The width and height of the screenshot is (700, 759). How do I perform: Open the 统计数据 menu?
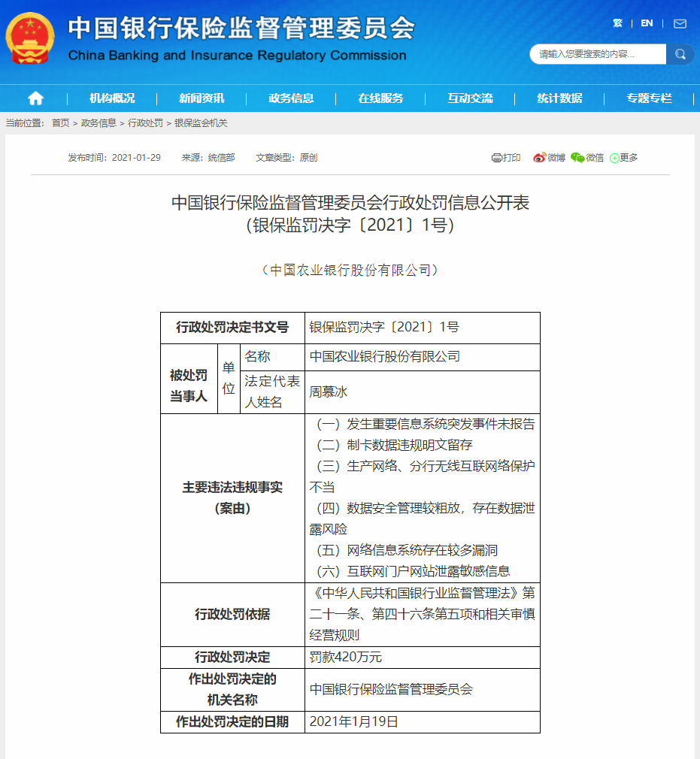[x=559, y=98]
